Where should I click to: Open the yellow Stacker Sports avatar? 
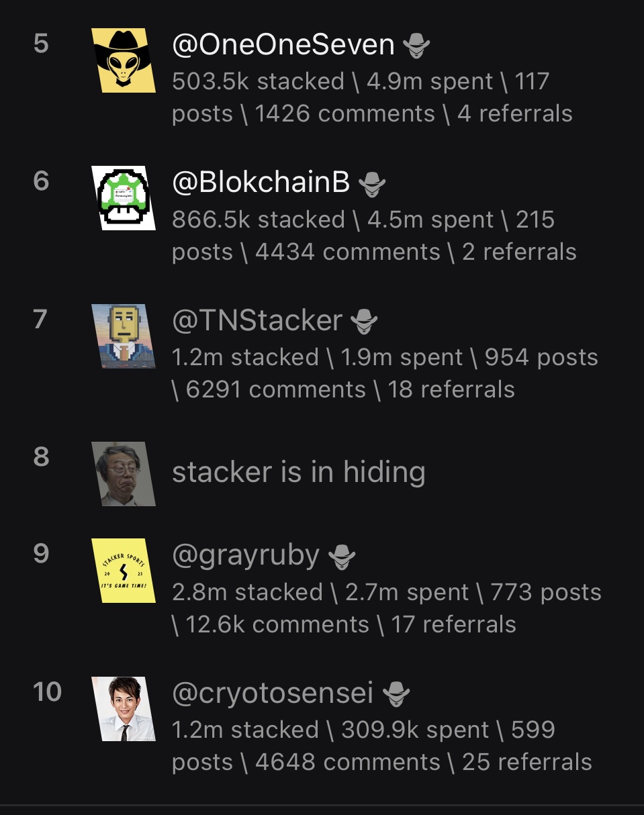click(124, 571)
